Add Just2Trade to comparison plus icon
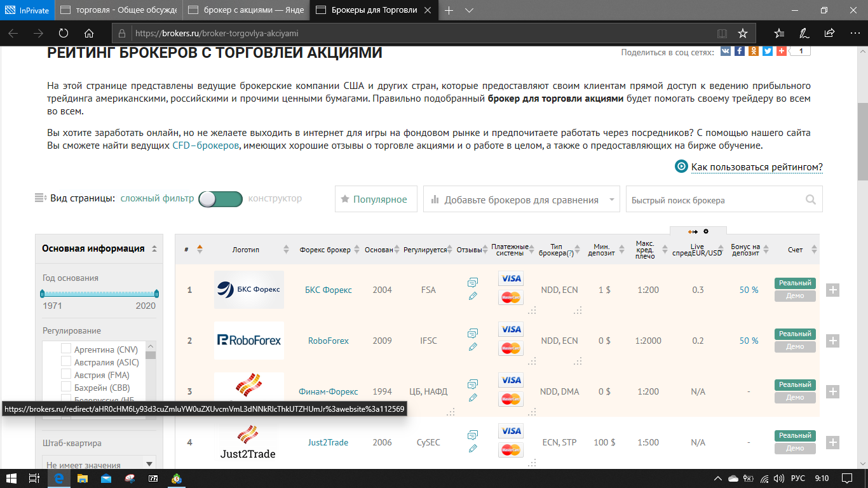Screen dimensions: 868x488 pyautogui.click(x=833, y=442)
